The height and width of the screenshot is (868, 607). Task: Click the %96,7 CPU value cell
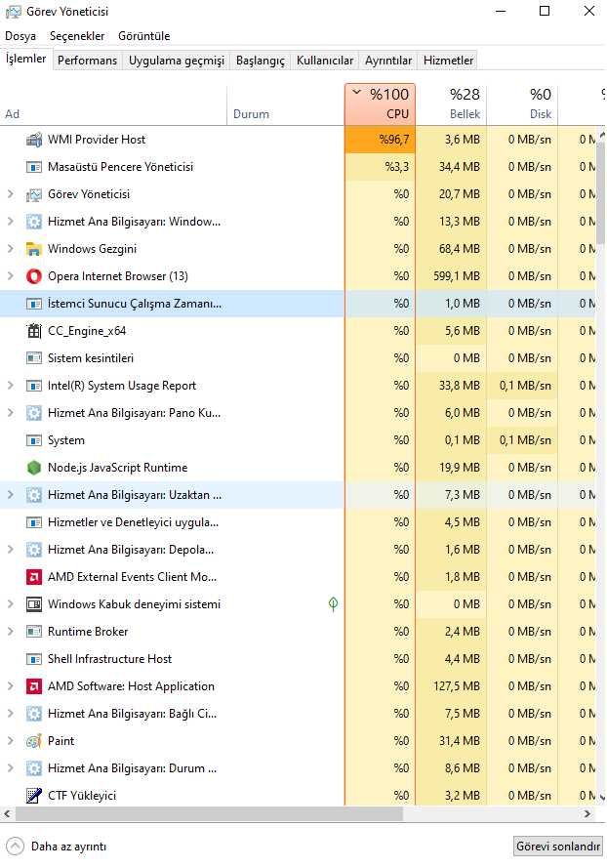tap(381, 140)
